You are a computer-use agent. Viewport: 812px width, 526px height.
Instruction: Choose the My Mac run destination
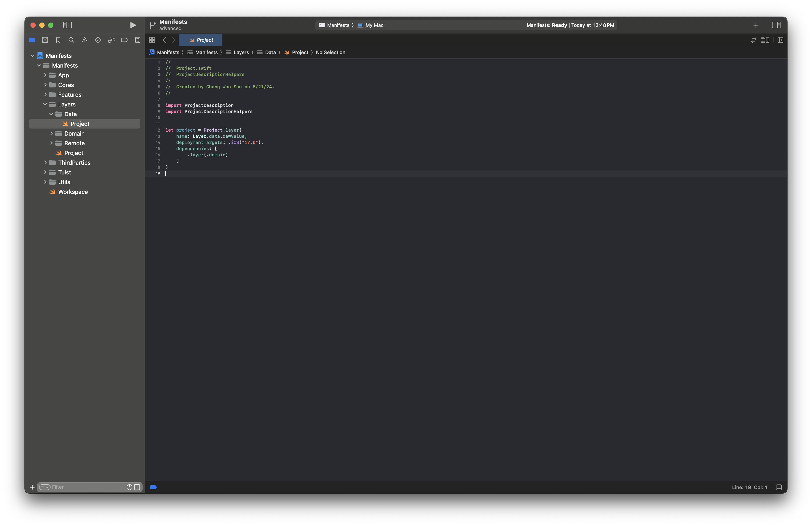click(370, 25)
